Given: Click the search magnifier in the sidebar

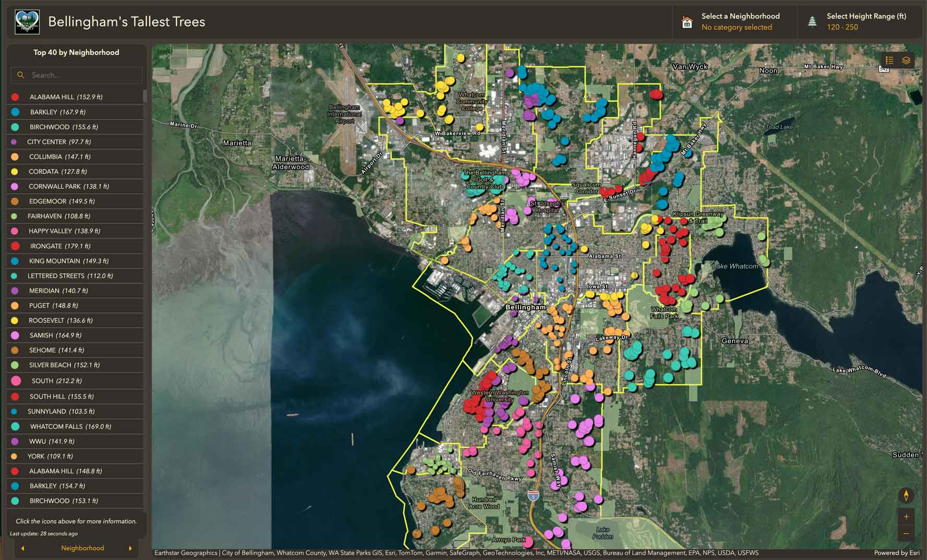Looking at the screenshot, I should click(20, 75).
